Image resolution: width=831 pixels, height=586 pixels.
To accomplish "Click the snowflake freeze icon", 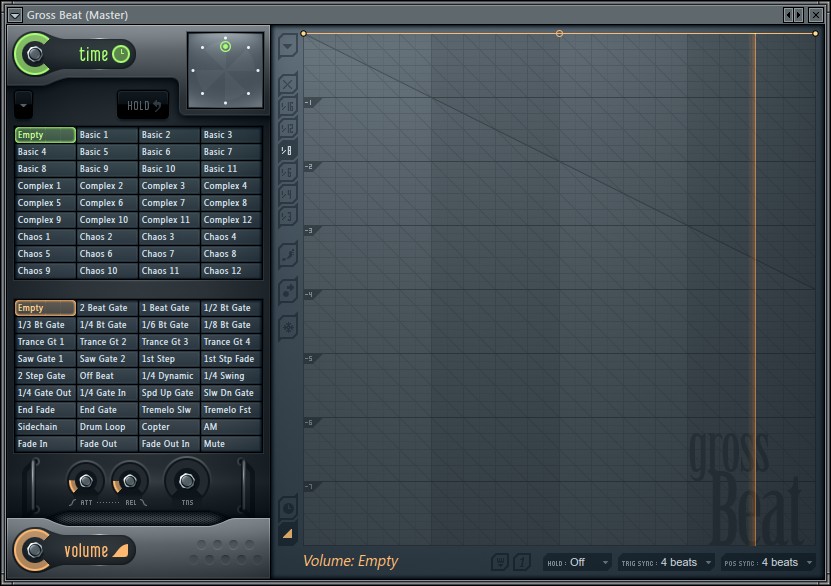I will [x=287, y=326].
